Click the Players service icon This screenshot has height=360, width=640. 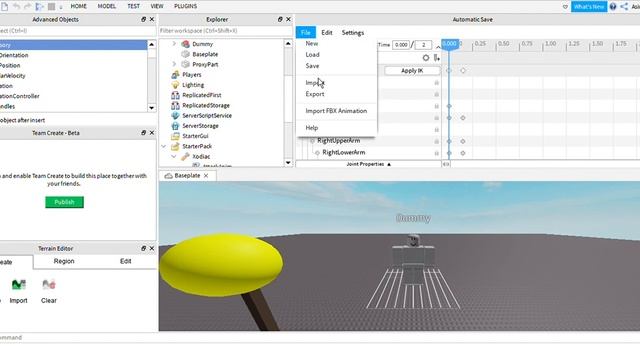(x=175, y=75)
